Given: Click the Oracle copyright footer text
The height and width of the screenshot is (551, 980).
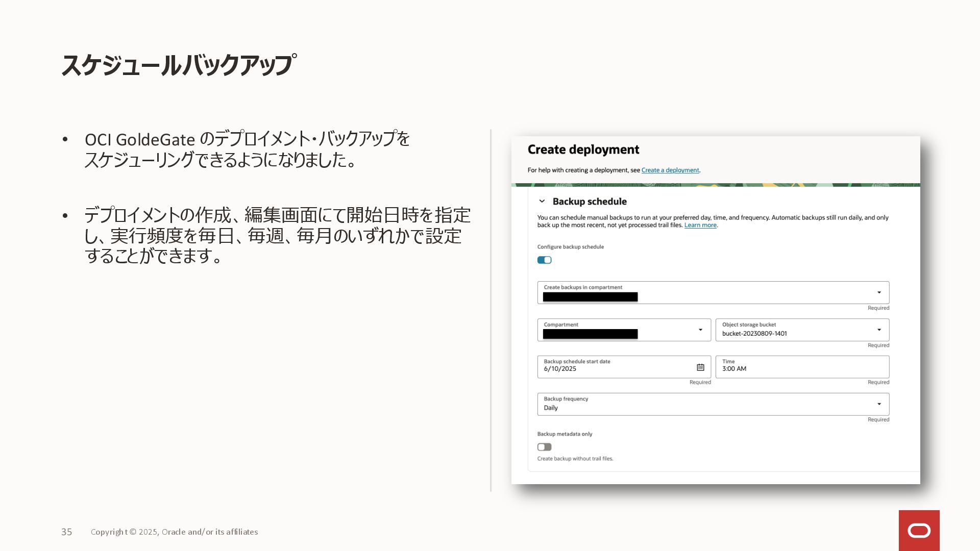Looking at the screenshot, I should coord(174,532).
